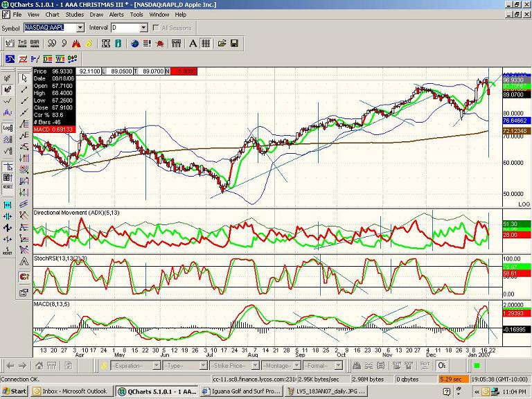The image size is (532, 399).
Task: Select the fan lines drawing tool
Action: point(24,124)
